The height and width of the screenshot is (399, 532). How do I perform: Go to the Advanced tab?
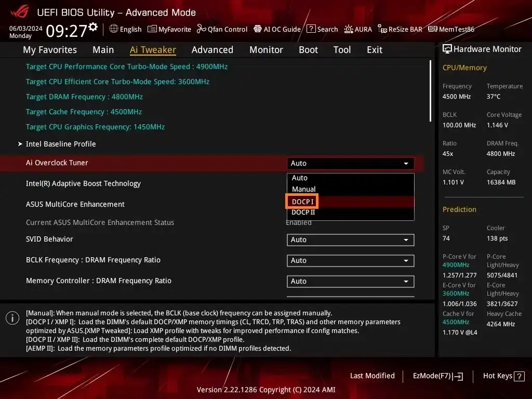[212, 50]
